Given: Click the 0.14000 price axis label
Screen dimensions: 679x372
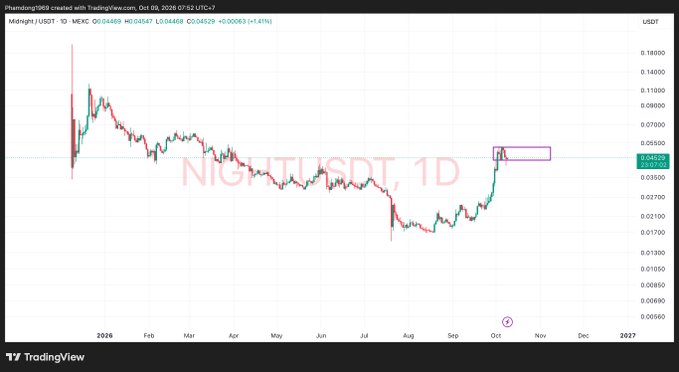Looking at the screenshot, I should (653, 72).
